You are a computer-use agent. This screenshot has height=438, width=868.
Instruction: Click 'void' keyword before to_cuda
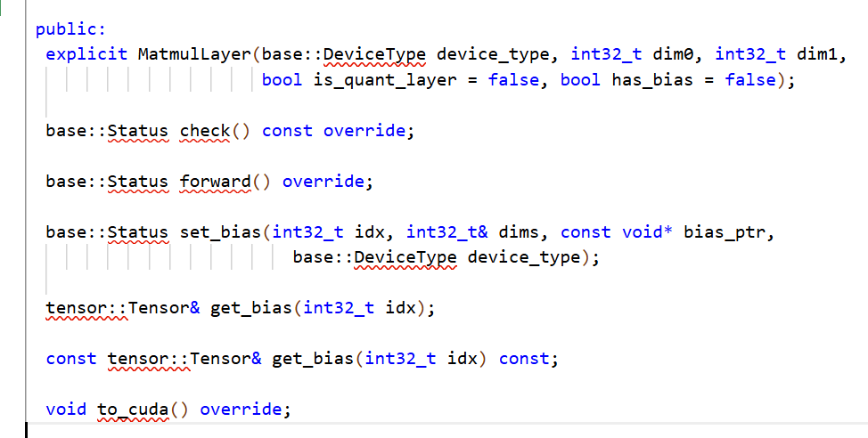pyautogui.click(x=66, y=410)
